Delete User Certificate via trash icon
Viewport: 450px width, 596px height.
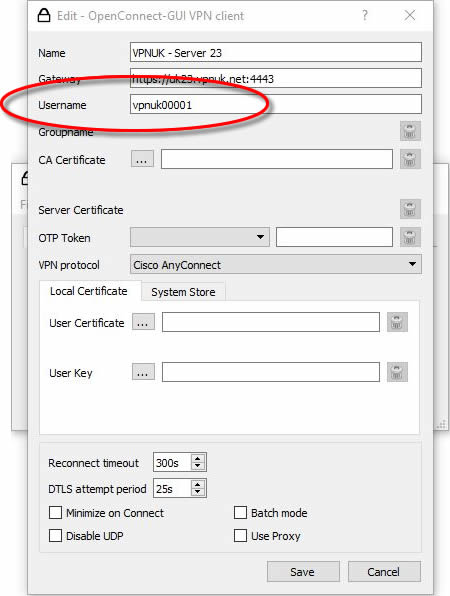click(397, 322)
